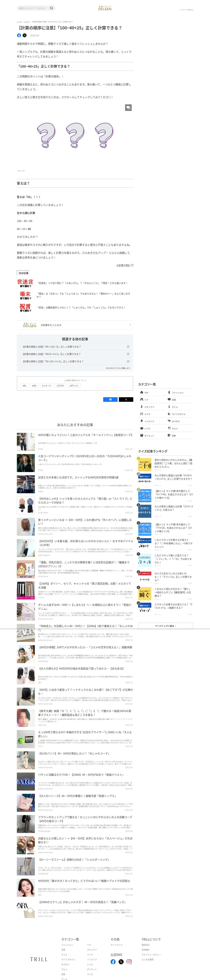Open the インテリア category with sofa icon
The height and width of the screenshot is (980, 210).
[x=152, y=421]
